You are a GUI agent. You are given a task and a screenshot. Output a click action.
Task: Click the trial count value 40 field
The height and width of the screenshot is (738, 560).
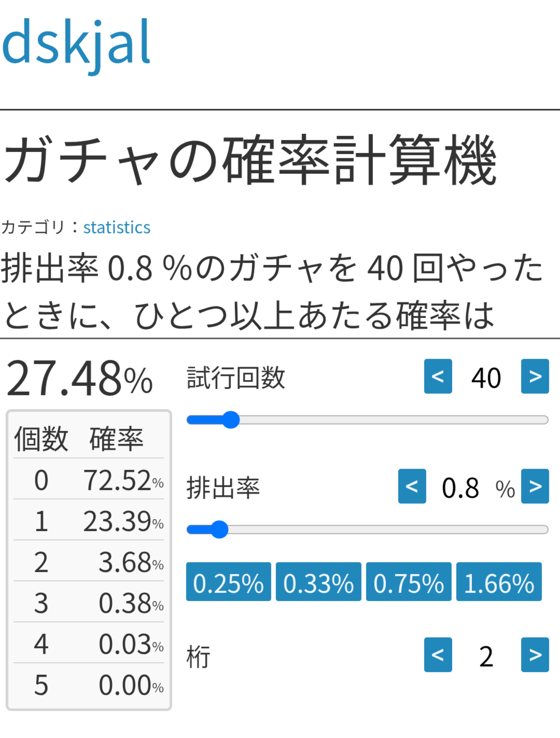pos(486,377)
